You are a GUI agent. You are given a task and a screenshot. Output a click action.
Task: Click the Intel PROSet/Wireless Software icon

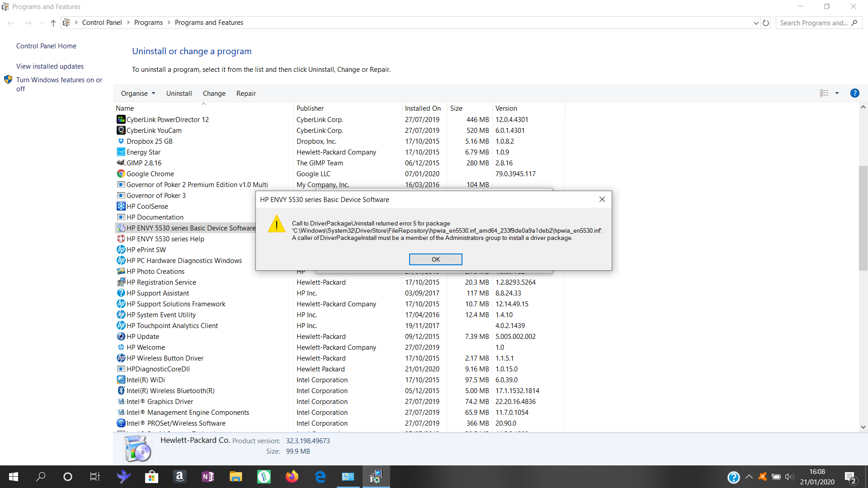pos(121,423)
